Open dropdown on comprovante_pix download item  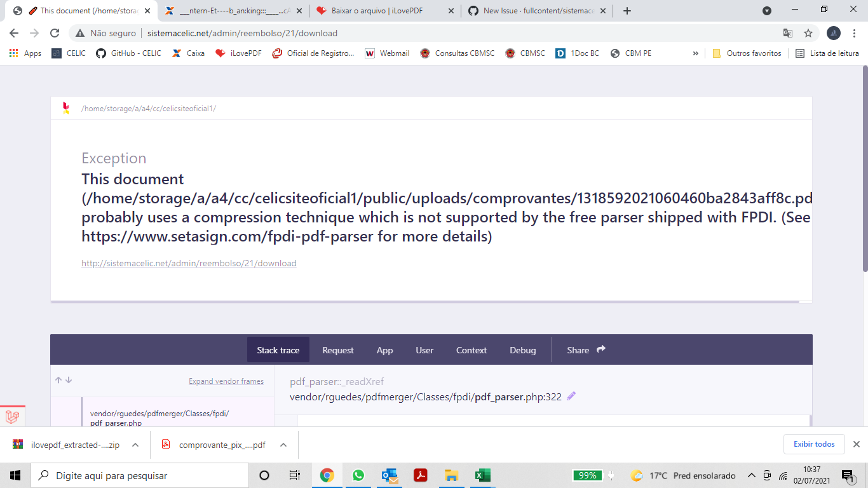(283, 444)
